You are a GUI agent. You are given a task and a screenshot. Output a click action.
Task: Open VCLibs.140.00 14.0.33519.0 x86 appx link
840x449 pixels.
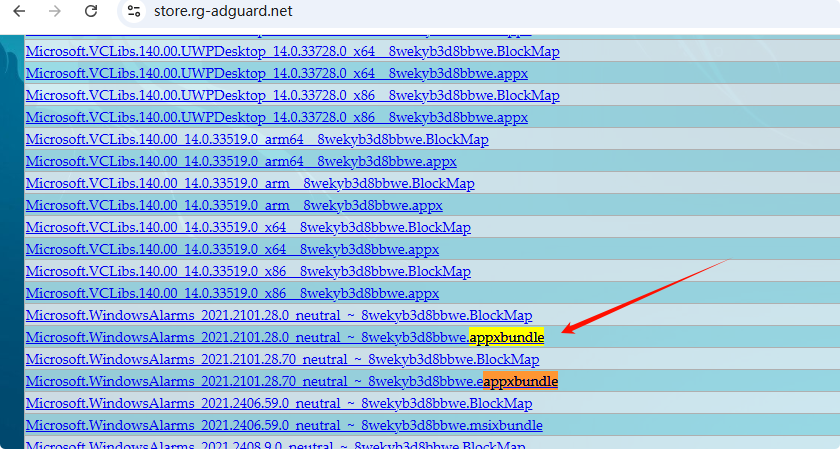tap(232, 293)
